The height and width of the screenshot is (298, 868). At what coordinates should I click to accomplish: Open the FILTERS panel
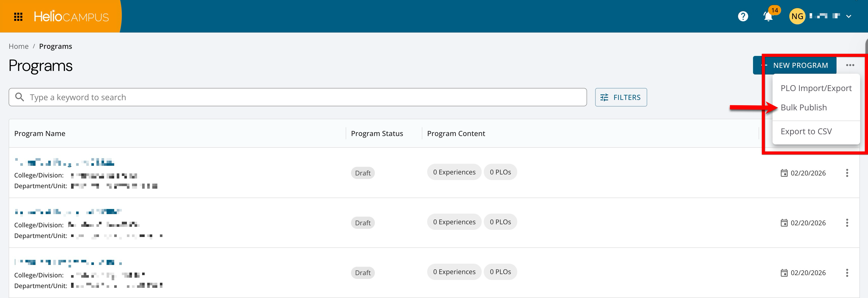[621, 97]
